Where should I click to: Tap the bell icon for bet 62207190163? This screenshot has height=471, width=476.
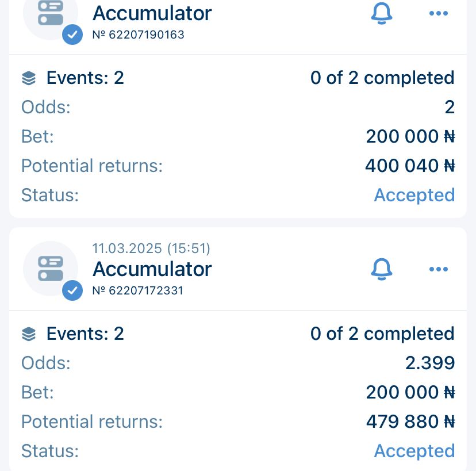point(381,13)
